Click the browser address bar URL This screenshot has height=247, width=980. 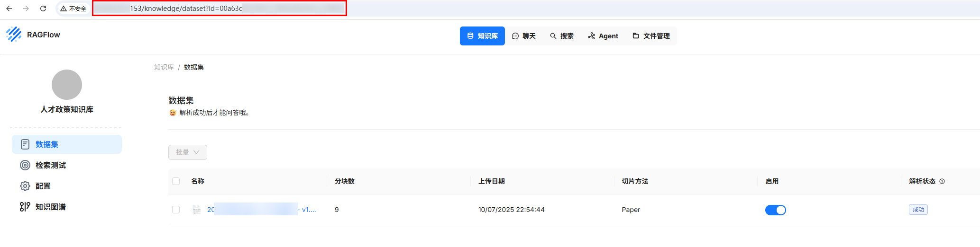pos(219,9)
